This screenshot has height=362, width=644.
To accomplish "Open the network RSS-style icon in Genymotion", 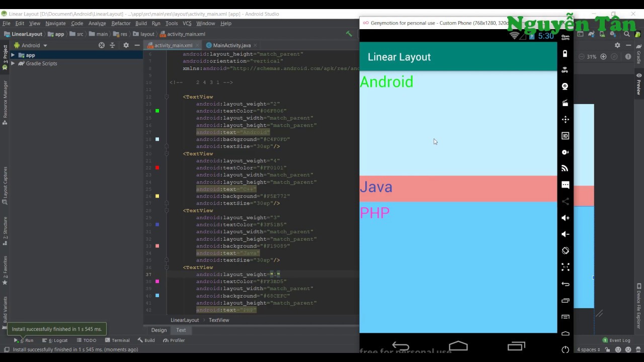I will click(565, 168).
